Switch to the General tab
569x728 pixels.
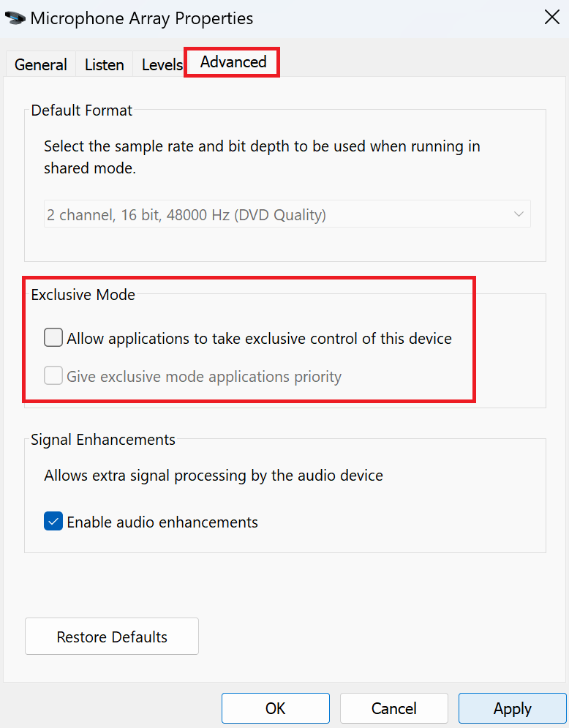click(40, 64)
